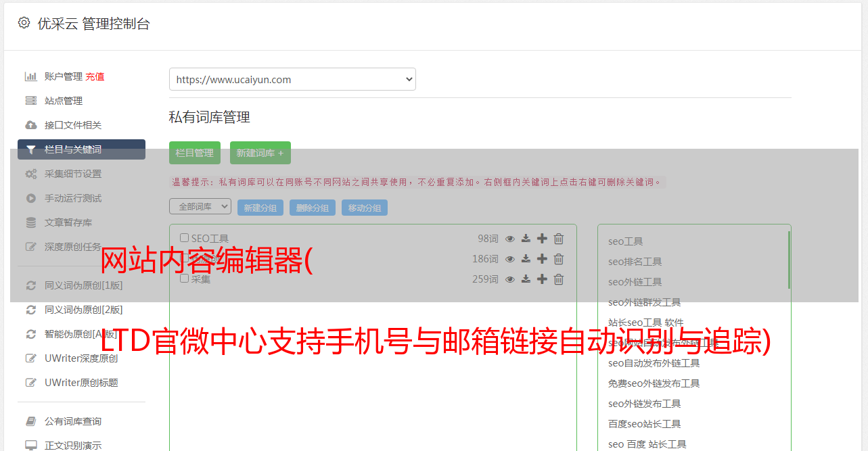This screenshot has height=451, width=868.
Task: Click the edit icon beside UWriter原创标题
Action: click(31, 383)
